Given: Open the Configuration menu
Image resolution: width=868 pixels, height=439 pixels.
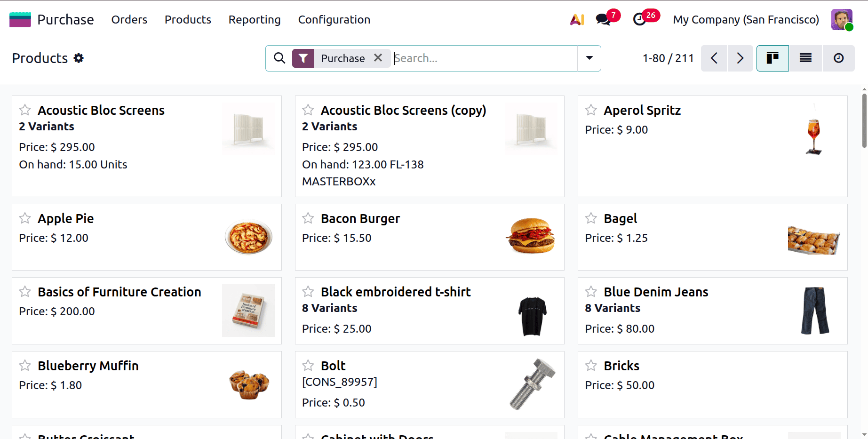Looking at the screenshot, I should (x=334, y=20).
